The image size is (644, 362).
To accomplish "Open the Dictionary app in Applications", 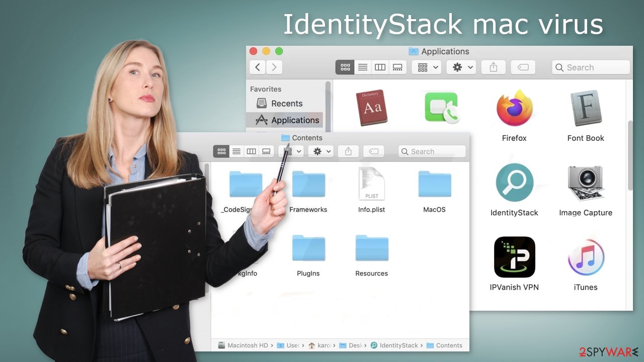I will tap(372, 108).
